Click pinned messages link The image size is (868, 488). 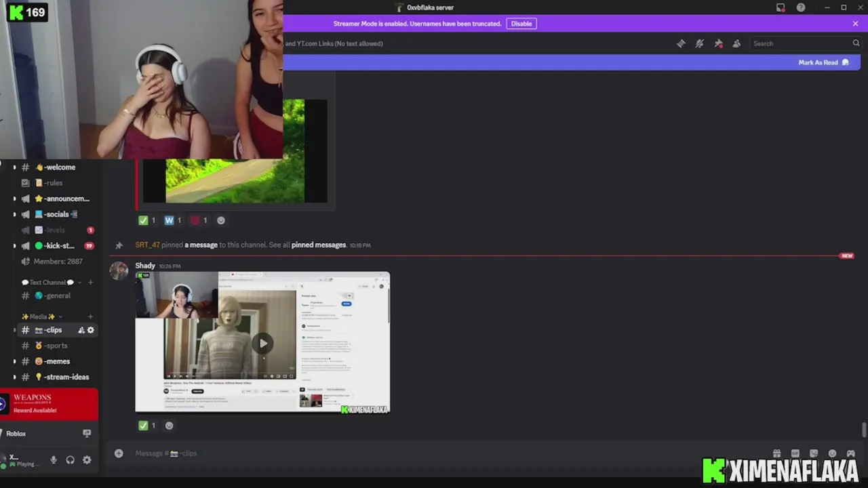319,245
